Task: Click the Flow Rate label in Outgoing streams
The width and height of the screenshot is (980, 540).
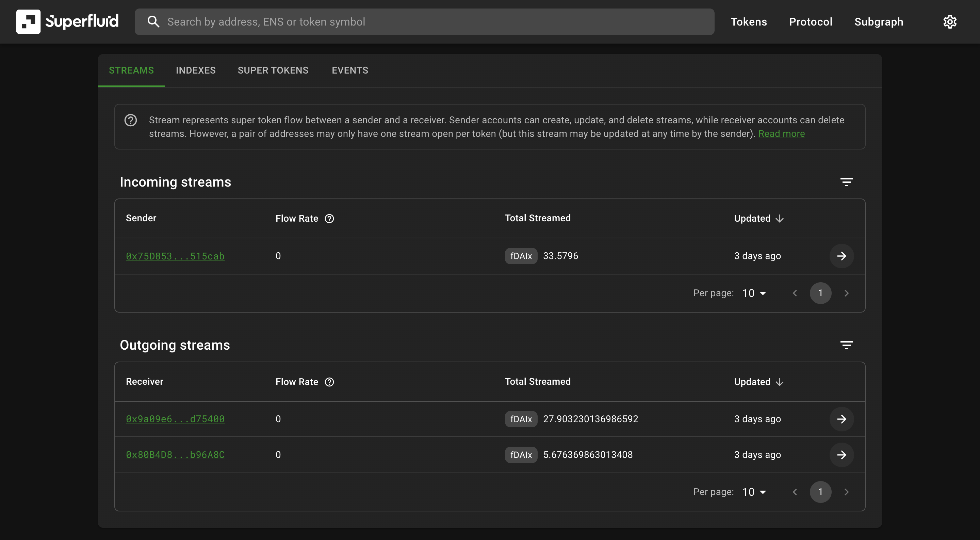Action: tap(297, 382)
